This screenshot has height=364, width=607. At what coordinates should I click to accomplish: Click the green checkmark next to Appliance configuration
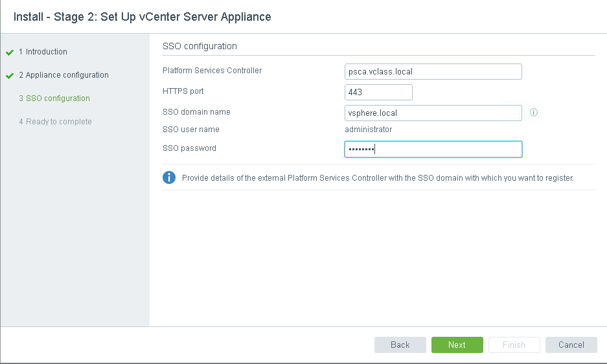(10, 76)
